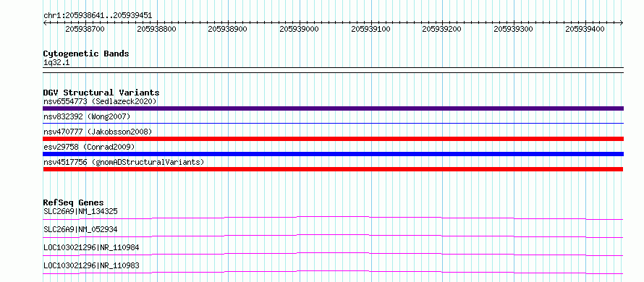Click the thin blue nsv832392 variant line

[x=333, y=123]
